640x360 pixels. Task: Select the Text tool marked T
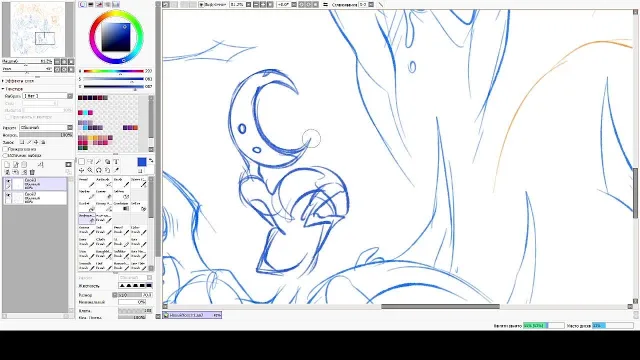pyautogui.click(x=116, y=162)
